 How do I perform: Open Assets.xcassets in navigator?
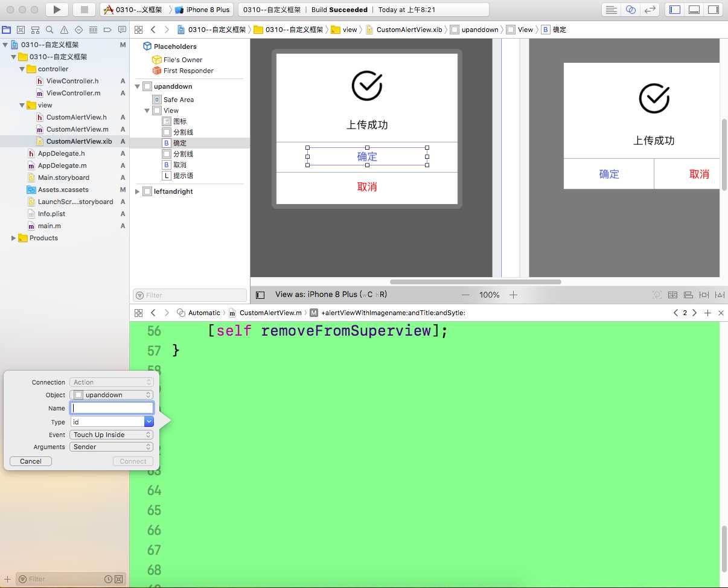63,190
